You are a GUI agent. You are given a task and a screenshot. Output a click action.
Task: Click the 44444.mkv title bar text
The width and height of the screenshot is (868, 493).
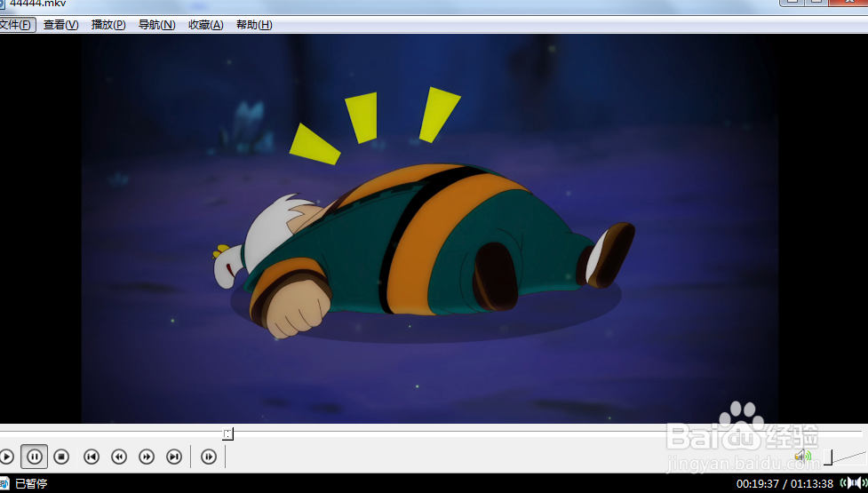coord(37,4)
